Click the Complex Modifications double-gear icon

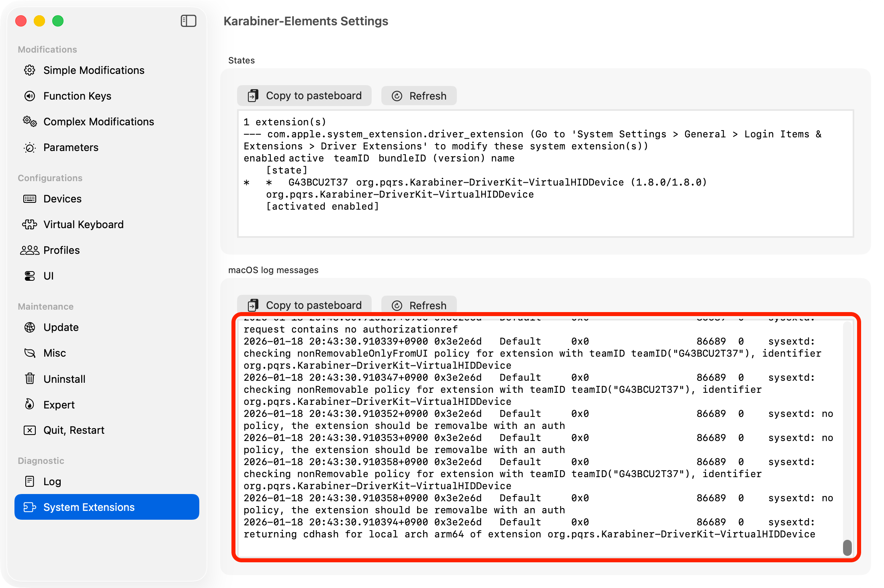coord(30,121)
